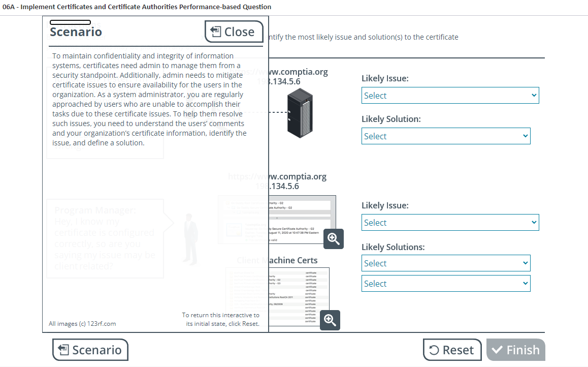Screen dimensions: 588x367
Task: Click the Program Manager speech bubble
Action: click(x=105, y=238)
